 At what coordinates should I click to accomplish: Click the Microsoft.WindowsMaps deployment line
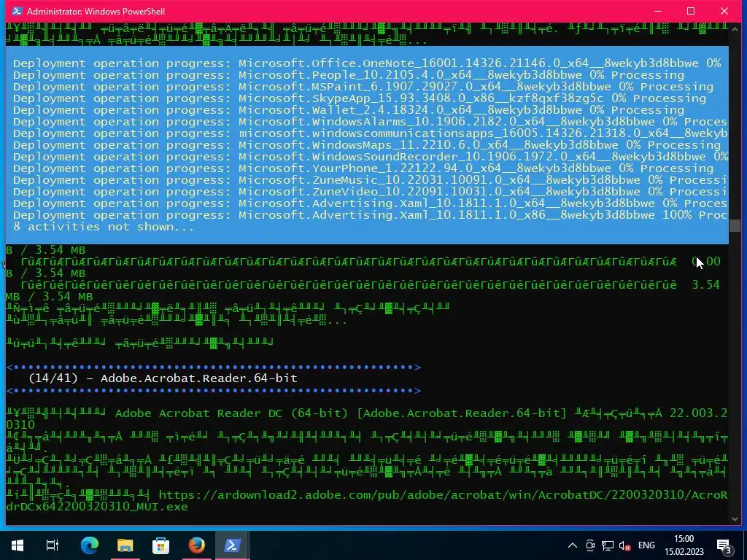click(367, 145)
